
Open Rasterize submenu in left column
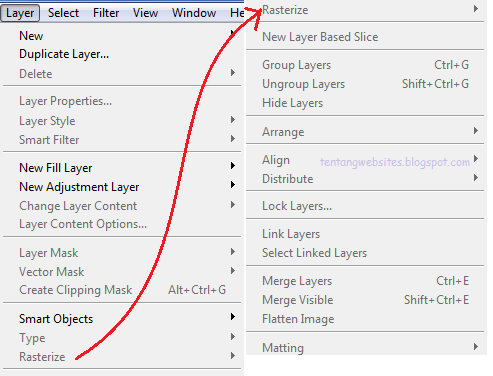122,357
